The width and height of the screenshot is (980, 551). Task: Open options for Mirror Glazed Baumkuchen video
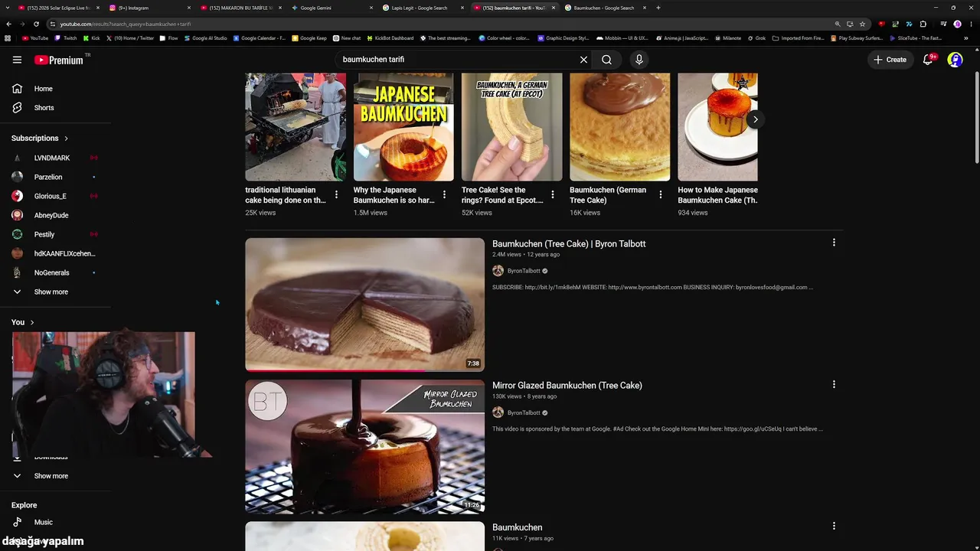click(x=834, y=384)
